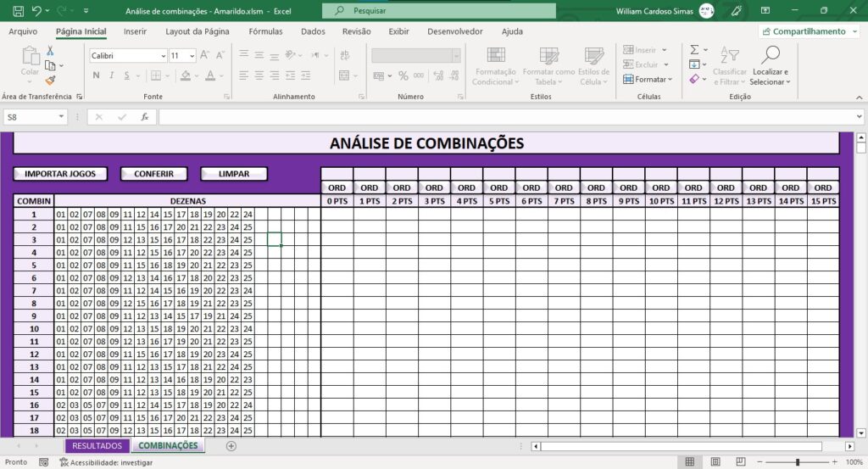Click Decrease Indent icon

[290, 75]
